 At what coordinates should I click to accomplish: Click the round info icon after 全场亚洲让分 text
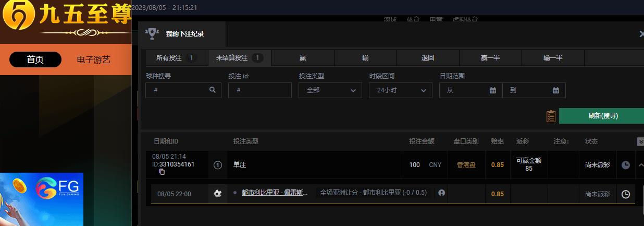tap(442, 193)
